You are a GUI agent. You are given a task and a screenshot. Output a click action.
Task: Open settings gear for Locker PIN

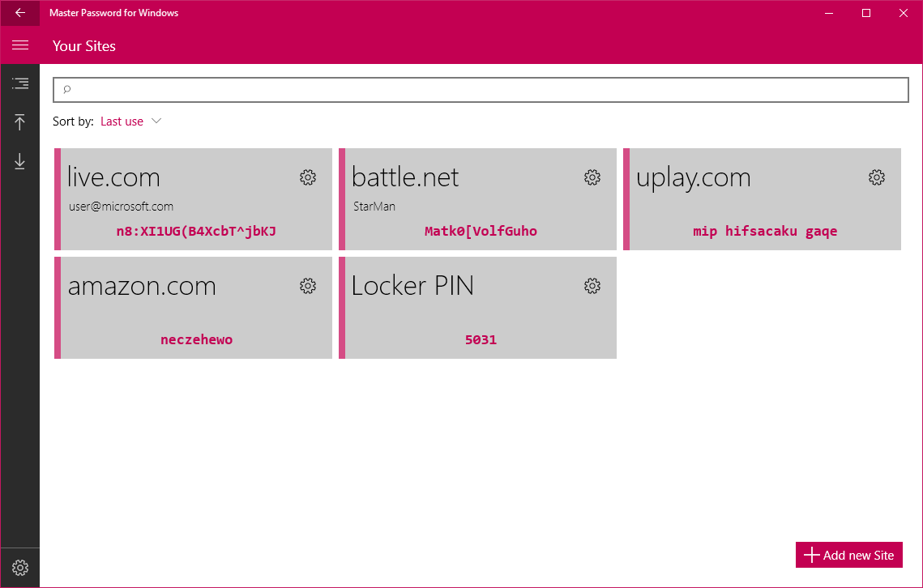[592, 286]
